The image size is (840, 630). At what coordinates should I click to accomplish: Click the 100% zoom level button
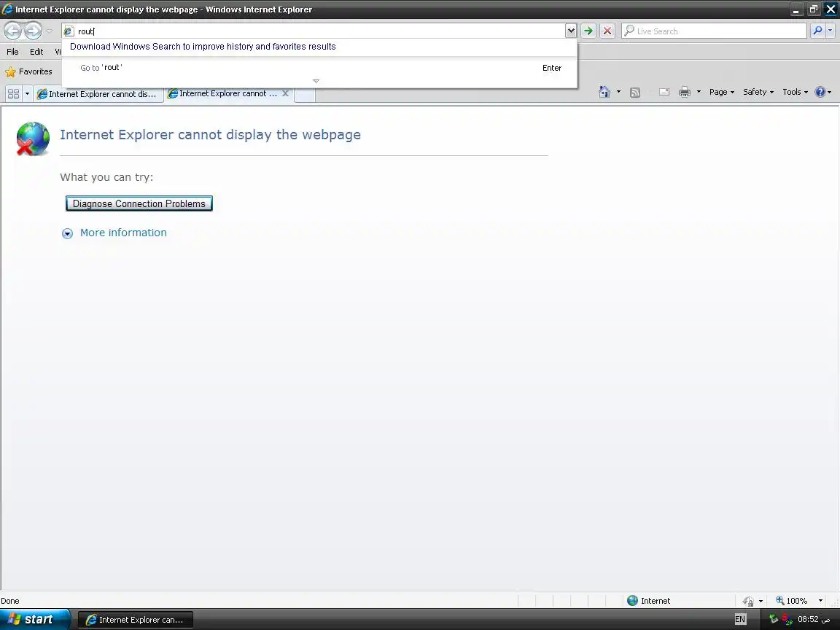point(792,601)
